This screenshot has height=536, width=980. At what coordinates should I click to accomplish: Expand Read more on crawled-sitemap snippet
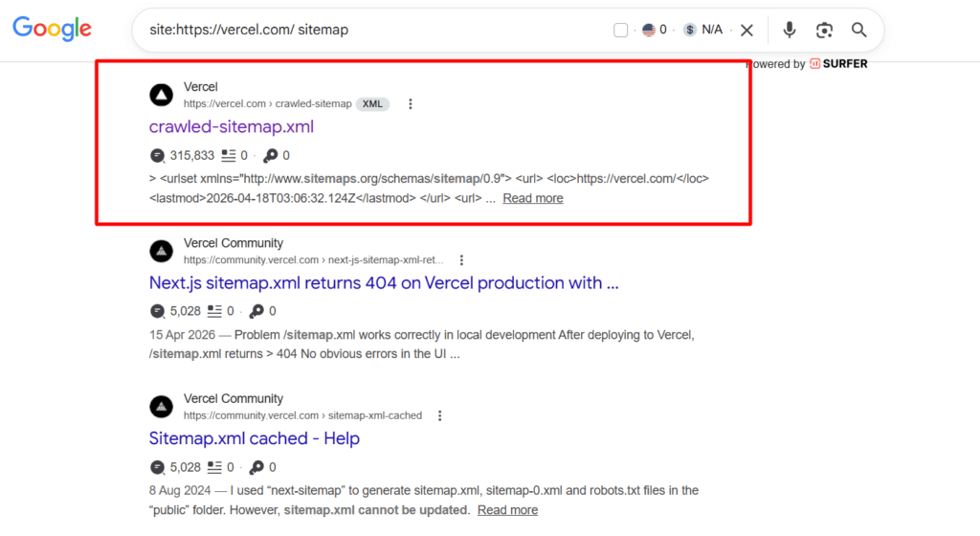click(x=532, y=198)
